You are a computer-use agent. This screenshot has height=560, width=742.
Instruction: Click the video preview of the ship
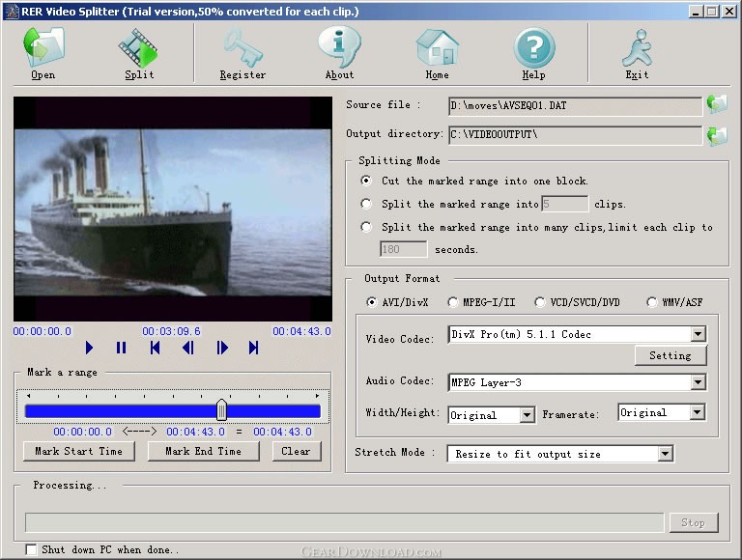(x=173, y=211)
